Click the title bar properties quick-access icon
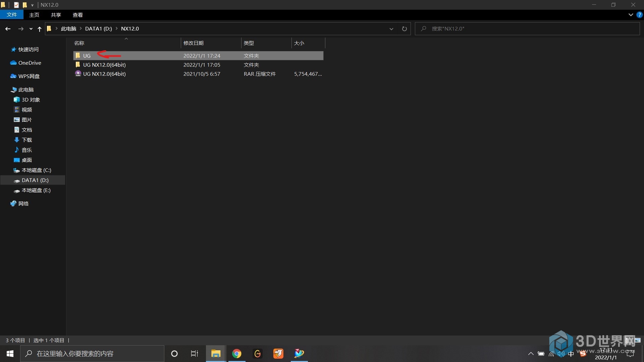644x362 pixels. pos(16,5)
